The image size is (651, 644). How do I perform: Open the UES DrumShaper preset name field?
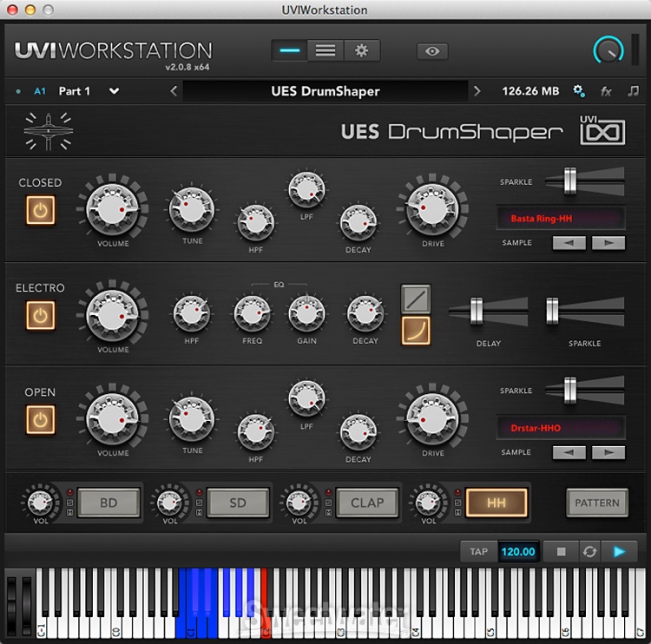(x=325, y=91)
